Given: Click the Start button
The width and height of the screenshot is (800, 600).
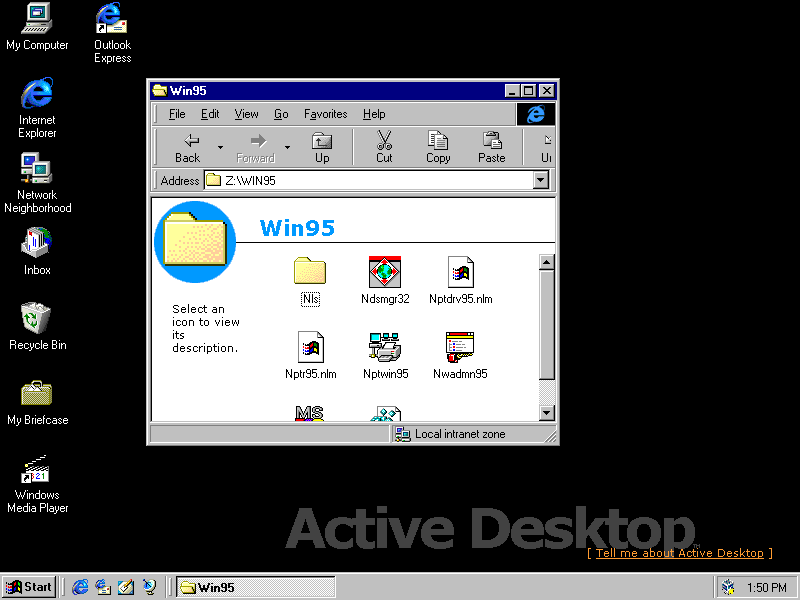Looking at the screenshot, I should pyautogui.click(x=29, y=587).
